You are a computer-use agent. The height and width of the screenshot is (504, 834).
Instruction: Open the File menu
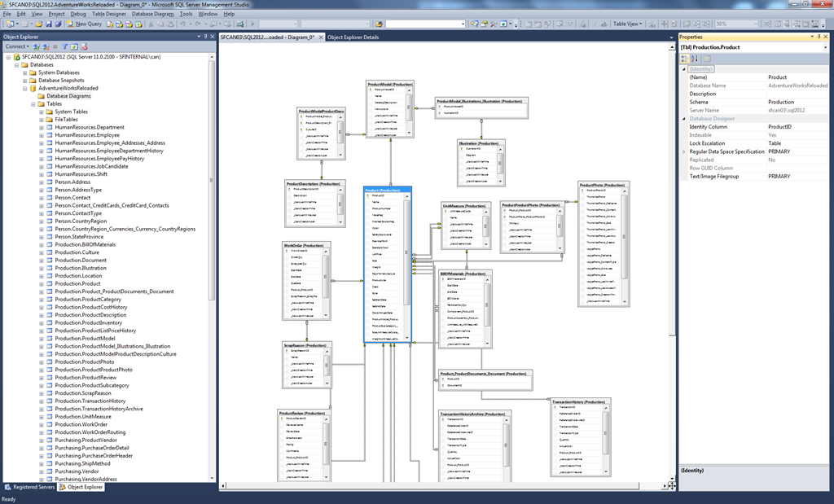pos(7,14)
